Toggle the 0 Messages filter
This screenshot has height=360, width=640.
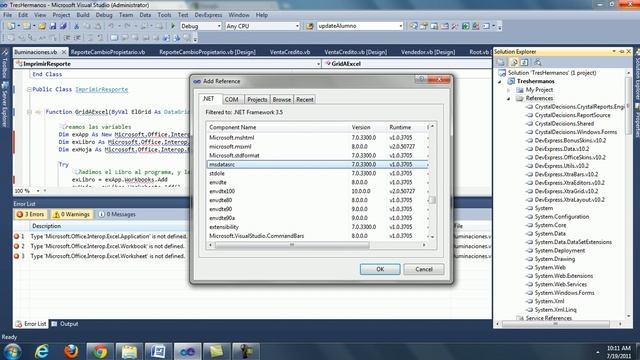[117, 214]
